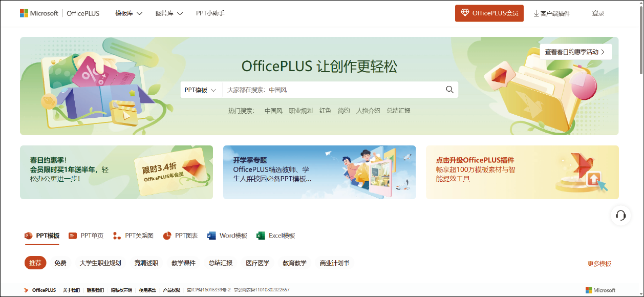644x297 pixels.
Task: Click the PowerPoint icon beside PPT模板
Action: [29, 236]
